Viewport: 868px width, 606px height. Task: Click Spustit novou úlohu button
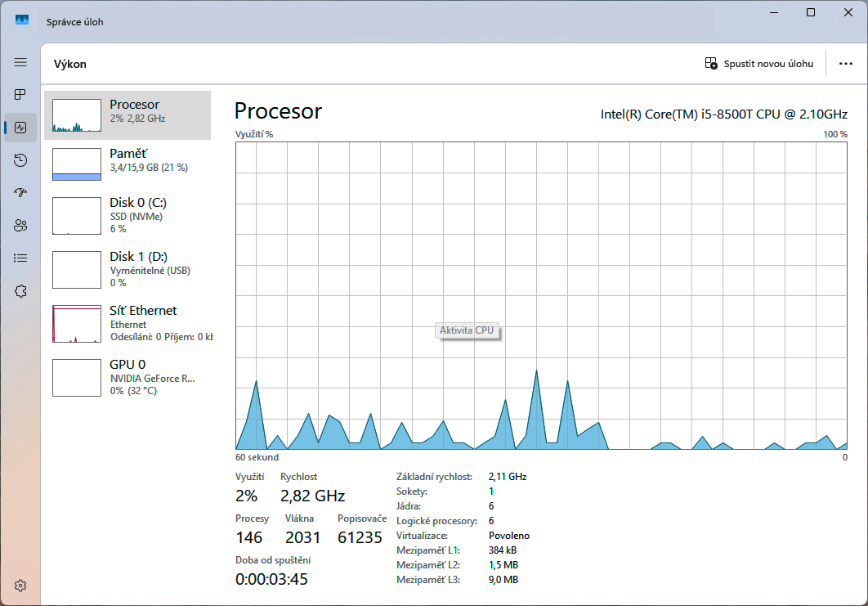tap(759, 64)
